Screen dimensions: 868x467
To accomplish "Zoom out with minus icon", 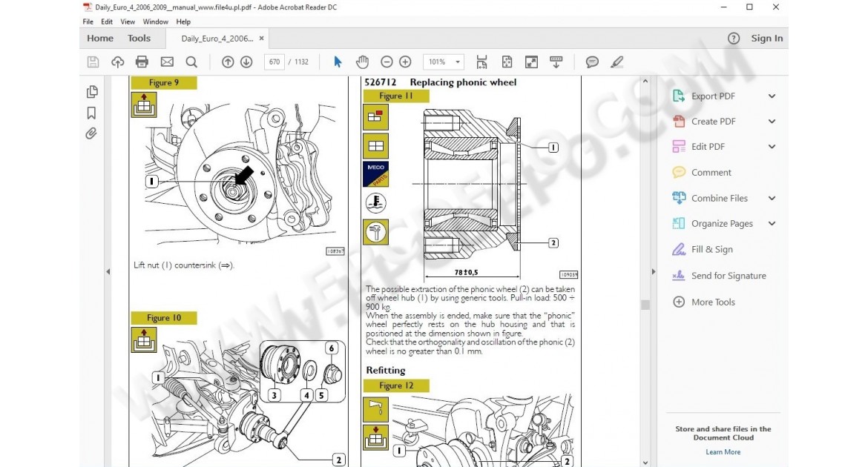I will [x=387, y=62].
